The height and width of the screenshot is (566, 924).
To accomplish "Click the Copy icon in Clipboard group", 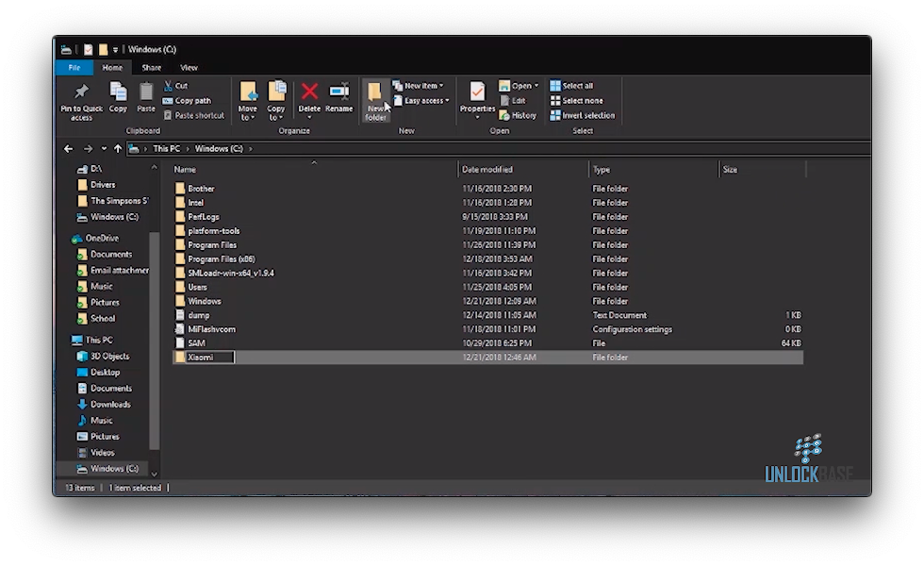I will [x=118, y=92].
